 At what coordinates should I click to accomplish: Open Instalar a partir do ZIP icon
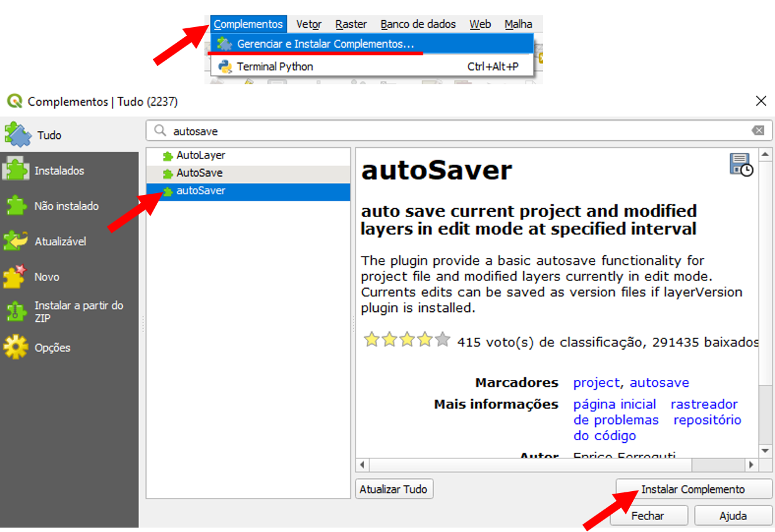[x=16, y=311]
